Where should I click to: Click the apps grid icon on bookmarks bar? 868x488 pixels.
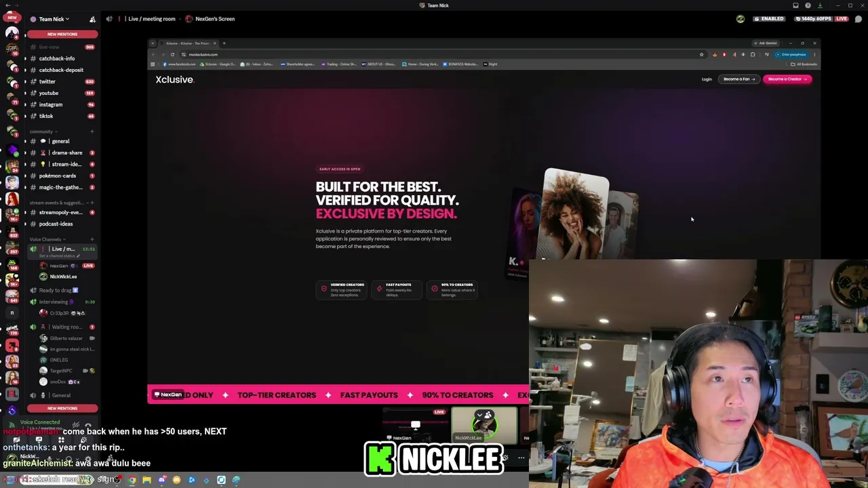(153, 64)
